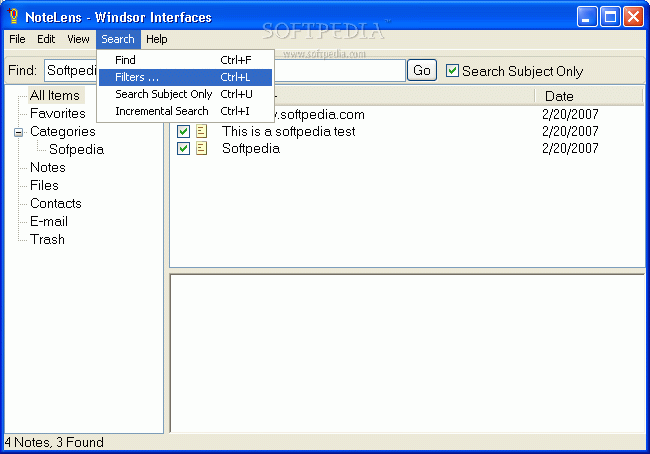This screenshot has height=454, width=650.
Task: Minimize the NoteLens window
Action: [587, 17]
